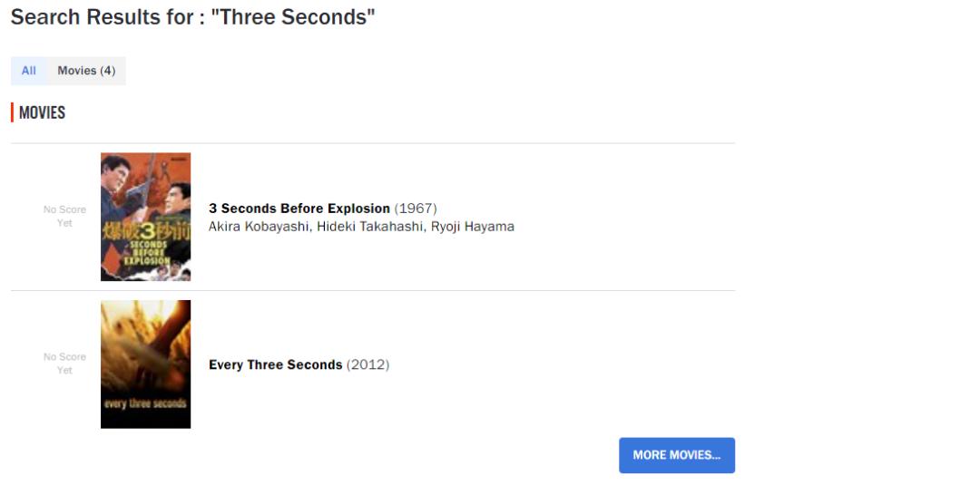Viewport: 980px width, 495px height.
Task: Click the quoted "Three Seconds" search term
Action: coord(293,17)
